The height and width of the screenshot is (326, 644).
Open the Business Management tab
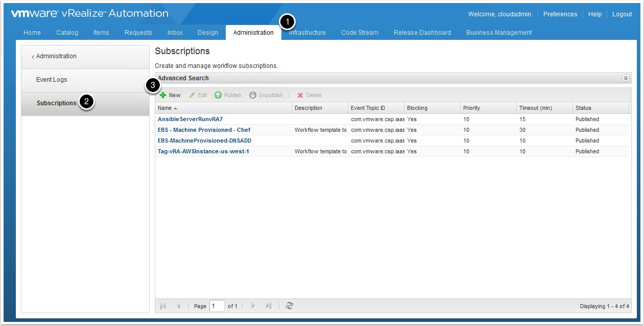click(499, 33)
